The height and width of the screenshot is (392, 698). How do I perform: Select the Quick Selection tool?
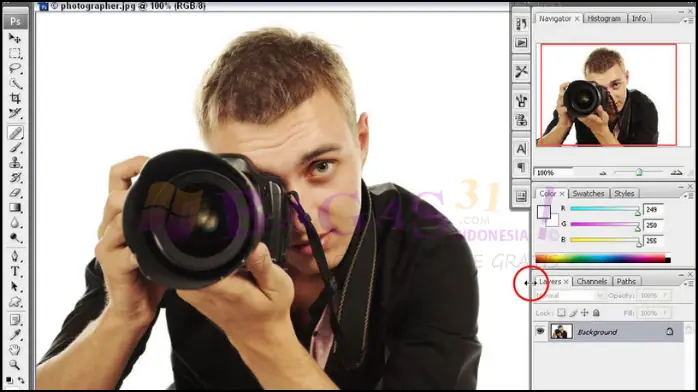coord(15,84)
